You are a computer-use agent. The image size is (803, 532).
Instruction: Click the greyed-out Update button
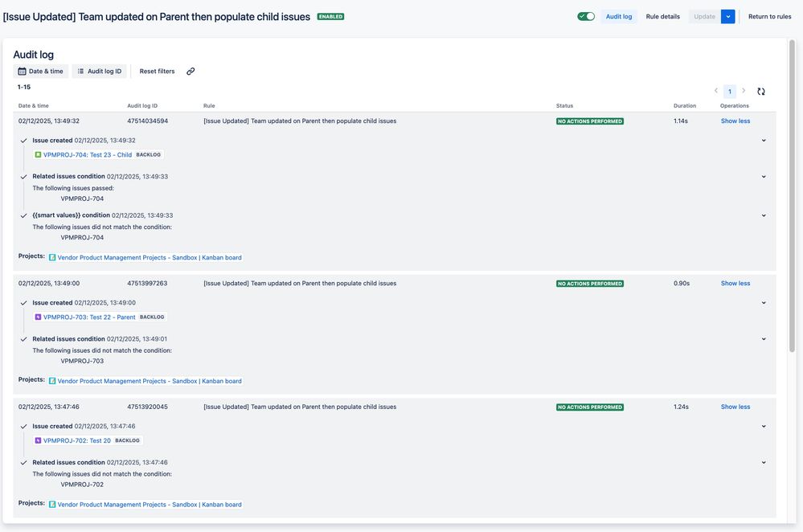click(704, 16)
